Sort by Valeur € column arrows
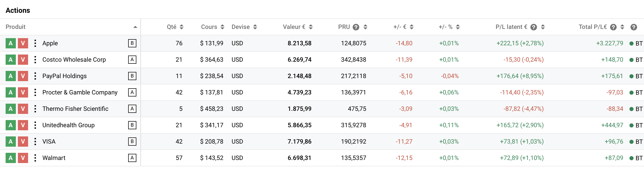The height and width of the screenshot is (172, 644). 311,27
